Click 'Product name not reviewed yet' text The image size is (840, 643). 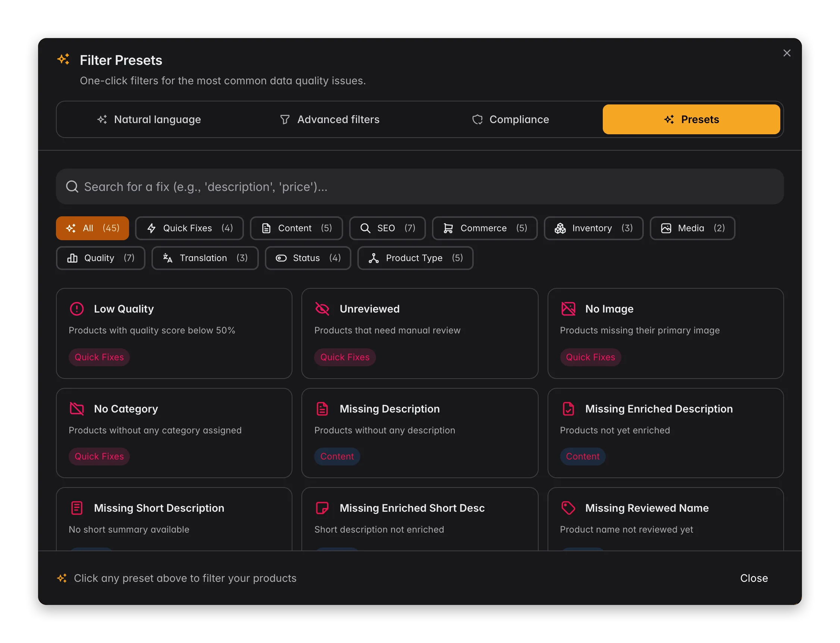(626, 529)
